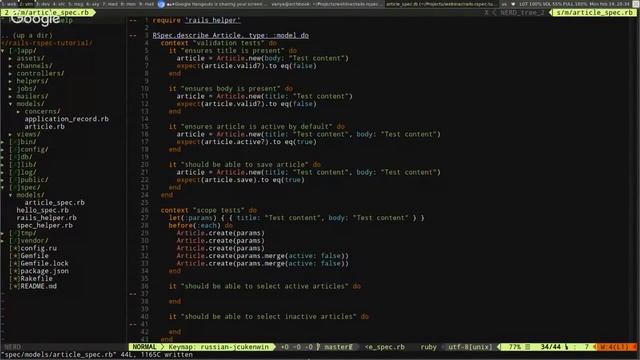
Task: Click "should be able to select inactive articles"
Action: click(269, 317)
